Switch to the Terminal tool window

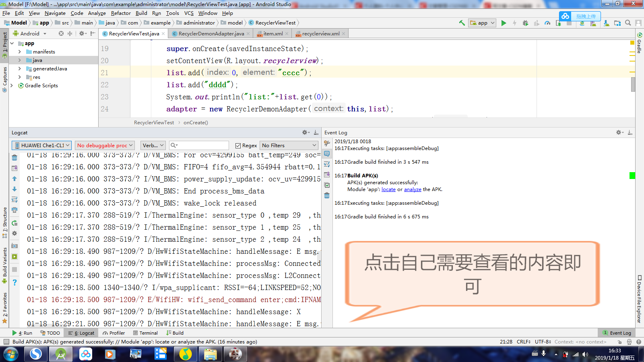(146, 333)
